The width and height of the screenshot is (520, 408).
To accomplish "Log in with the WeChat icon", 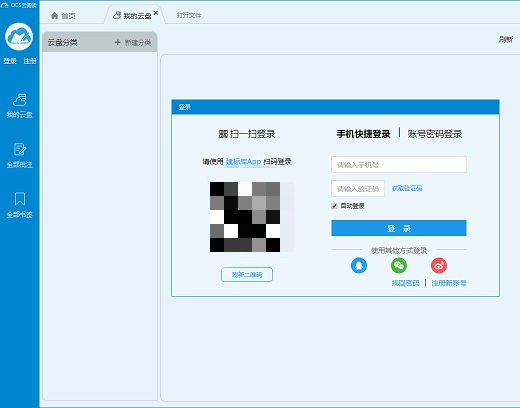I will click(x=399, y=266).
